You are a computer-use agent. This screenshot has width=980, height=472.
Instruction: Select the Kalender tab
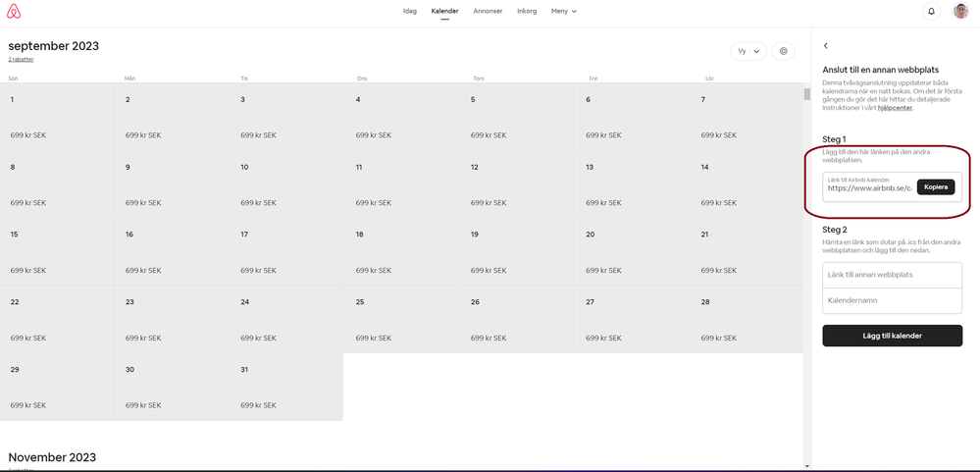pyautogui.click(x=444, y=11)
